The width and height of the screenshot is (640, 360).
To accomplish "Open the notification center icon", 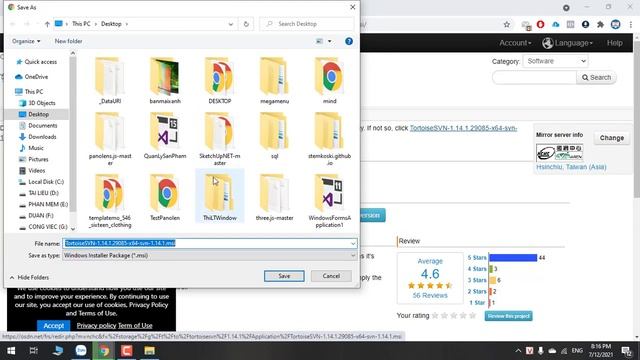I will click(627, 351).
